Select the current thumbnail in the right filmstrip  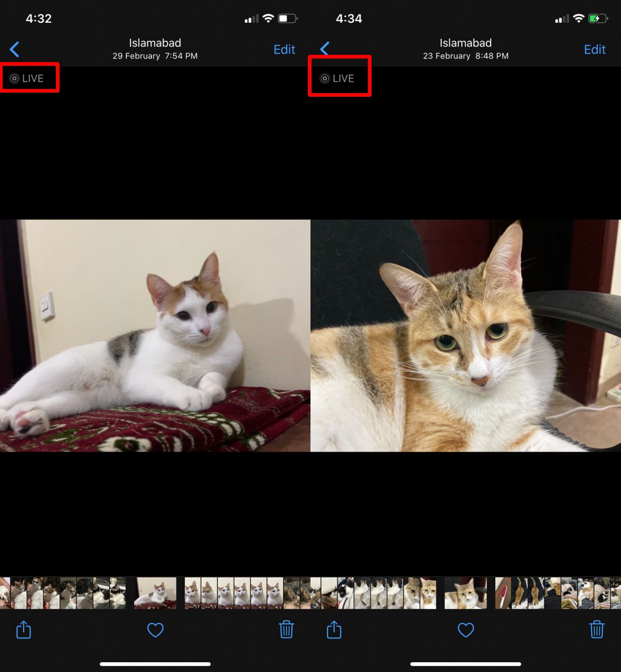click(466, 593)
